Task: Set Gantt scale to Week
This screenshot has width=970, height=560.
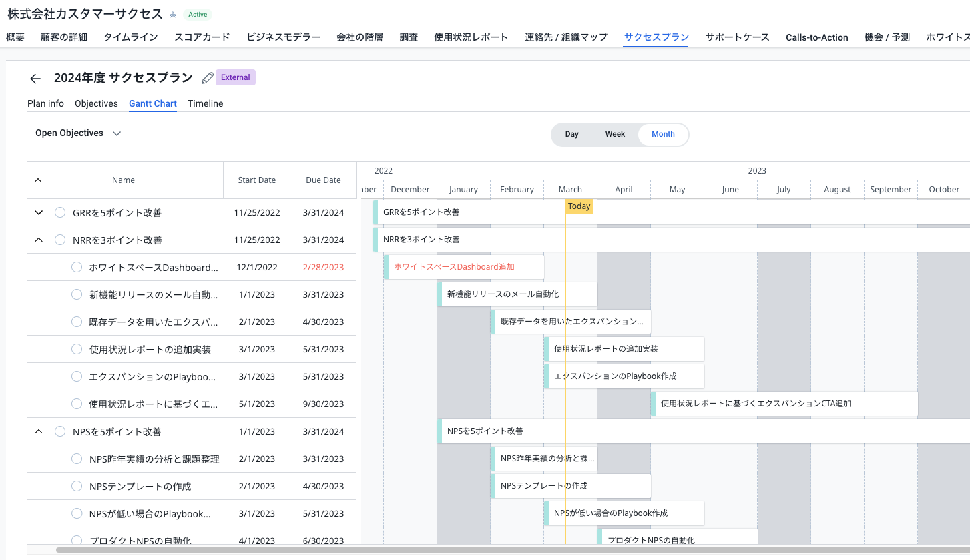Action: (615, 134)
